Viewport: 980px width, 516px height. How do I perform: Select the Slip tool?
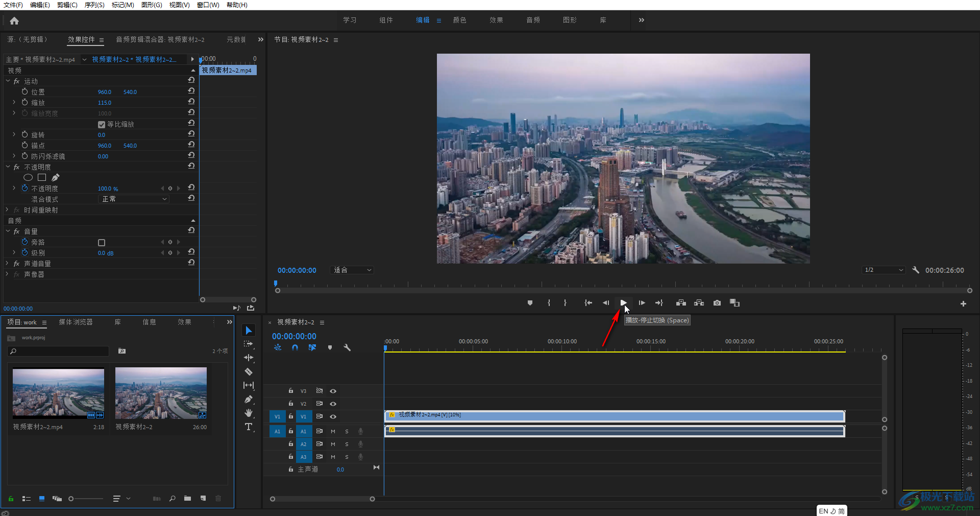pyautogui.click(x=249, y=385)
